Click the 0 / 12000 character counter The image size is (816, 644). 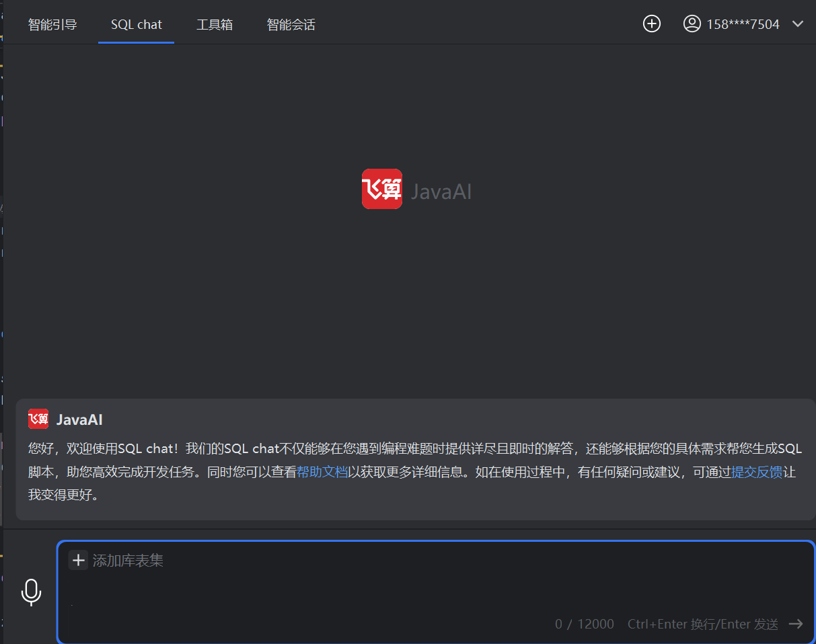point(585,624)
